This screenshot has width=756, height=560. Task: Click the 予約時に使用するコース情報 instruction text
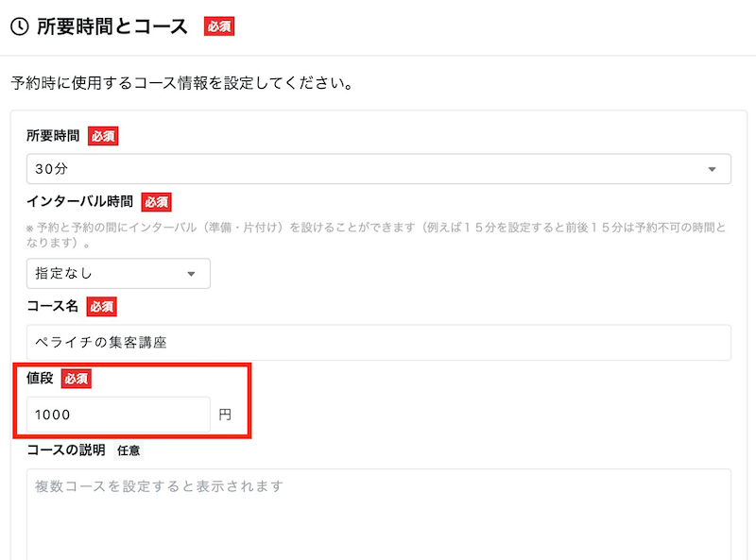[181, 83]
